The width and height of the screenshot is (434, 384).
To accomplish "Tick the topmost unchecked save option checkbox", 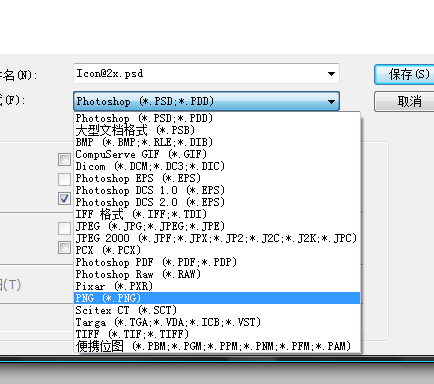I will click(x=64, y=159).
